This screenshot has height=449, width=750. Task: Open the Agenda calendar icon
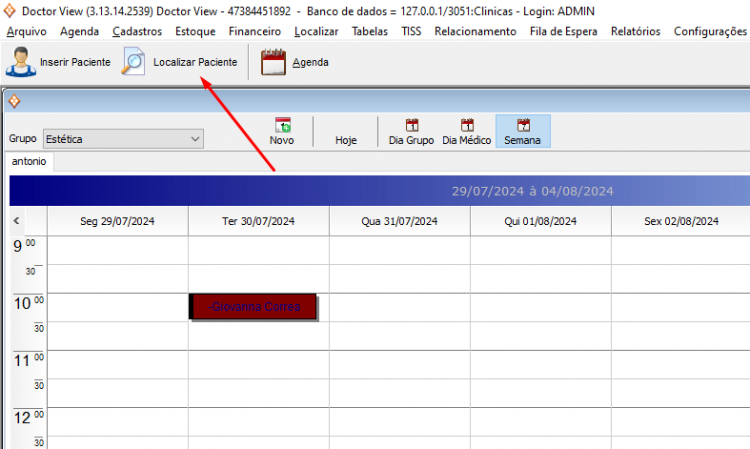(x=273, y=62)
